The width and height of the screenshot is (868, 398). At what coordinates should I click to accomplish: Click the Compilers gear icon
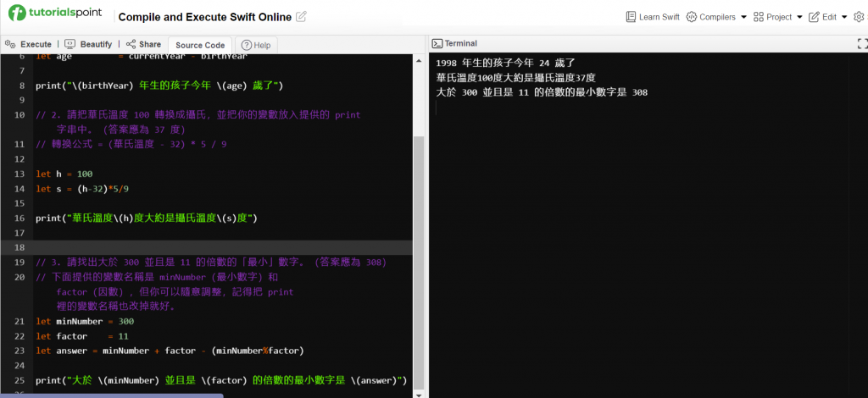[691, 17]
